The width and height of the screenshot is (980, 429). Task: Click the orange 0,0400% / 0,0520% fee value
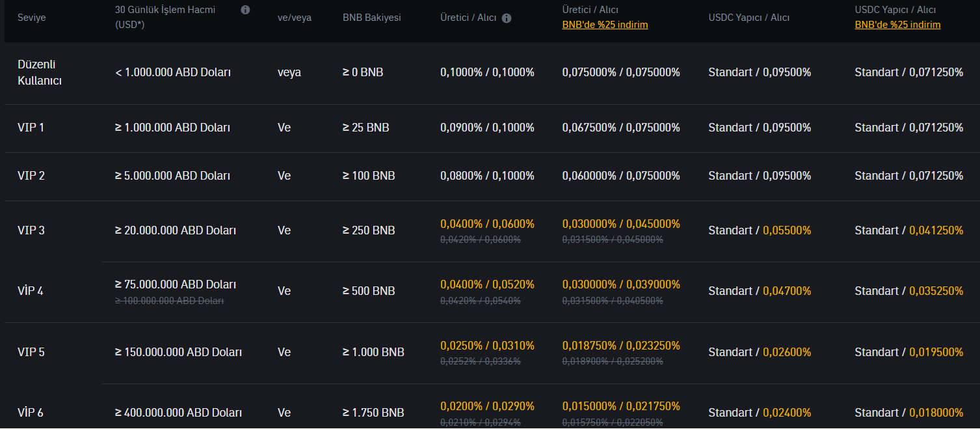tap(487, 284)
